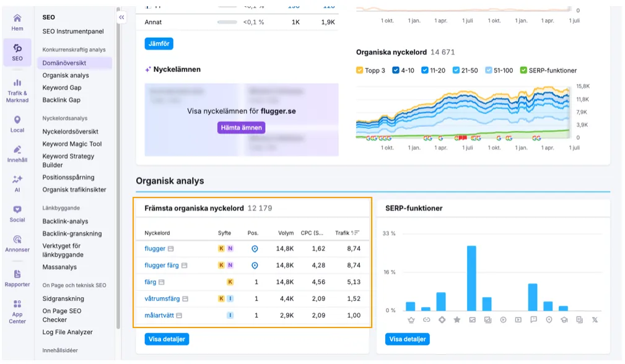
Task: Open the målartvätt keyword link
Action: [159, 316]
